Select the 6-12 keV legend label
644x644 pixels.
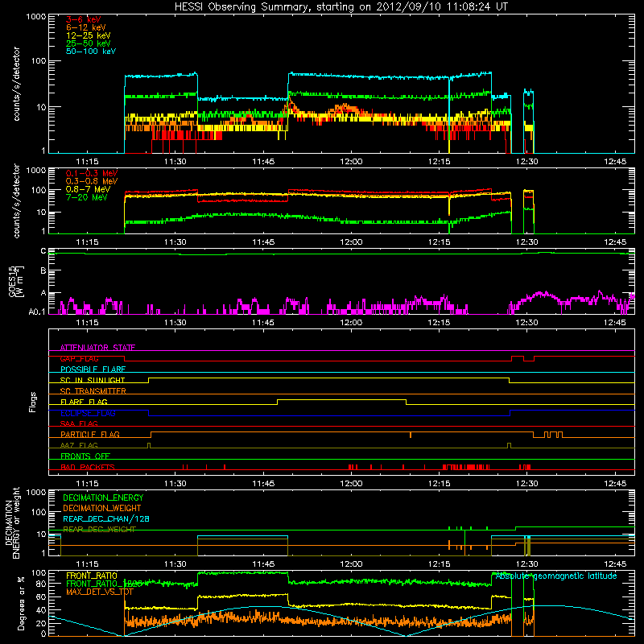tap(86, 27)
